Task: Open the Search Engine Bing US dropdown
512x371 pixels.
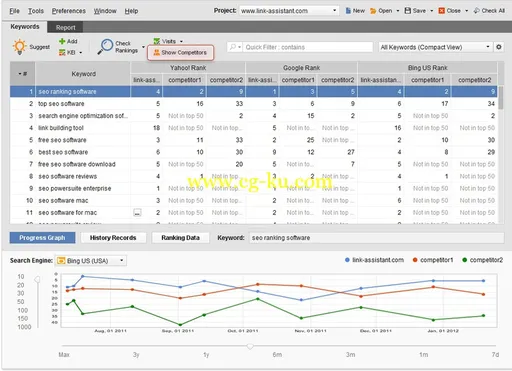Action: click(91, 261)
